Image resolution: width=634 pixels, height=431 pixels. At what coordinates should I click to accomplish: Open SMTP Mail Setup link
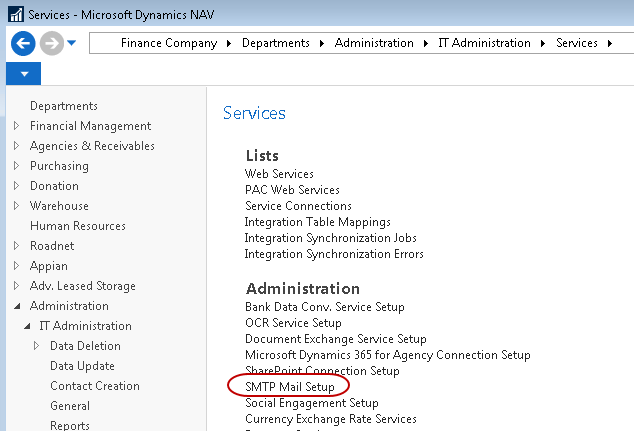tap(289, 387)
